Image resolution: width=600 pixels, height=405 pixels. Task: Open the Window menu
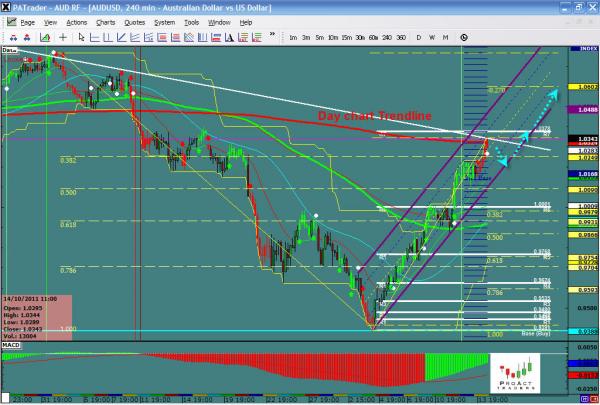(219, 21)
